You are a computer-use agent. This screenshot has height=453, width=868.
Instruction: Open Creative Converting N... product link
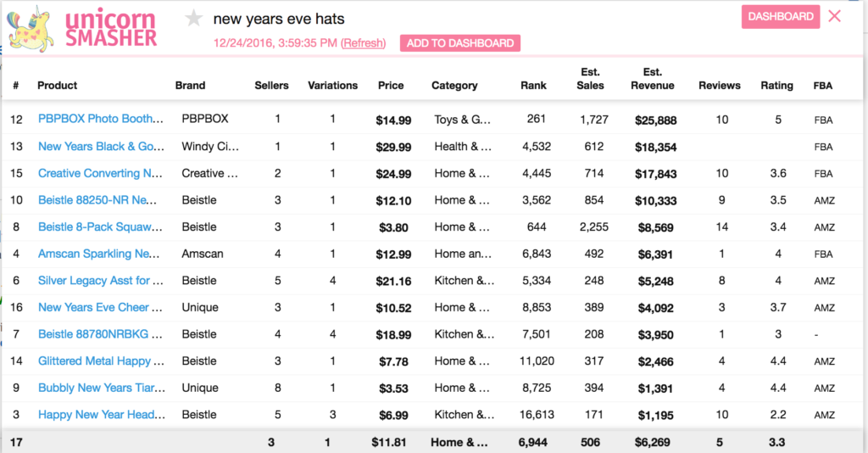(x=100, y=173)
